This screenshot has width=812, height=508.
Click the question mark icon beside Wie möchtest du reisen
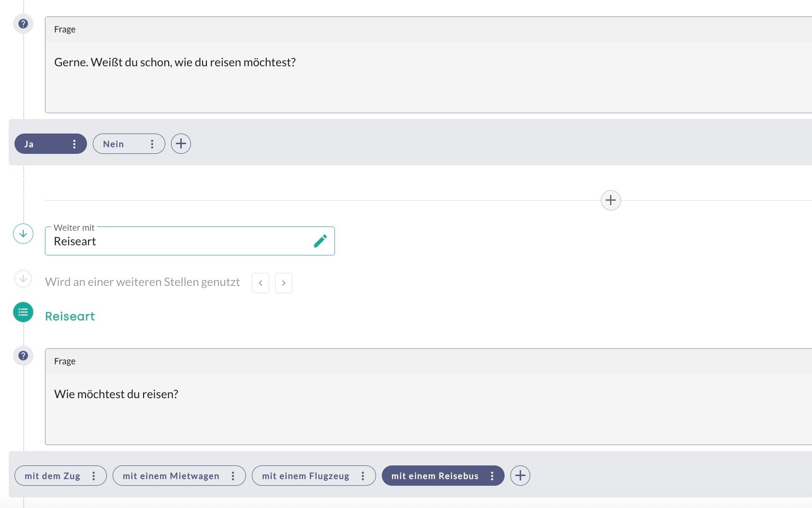point(23,356)
